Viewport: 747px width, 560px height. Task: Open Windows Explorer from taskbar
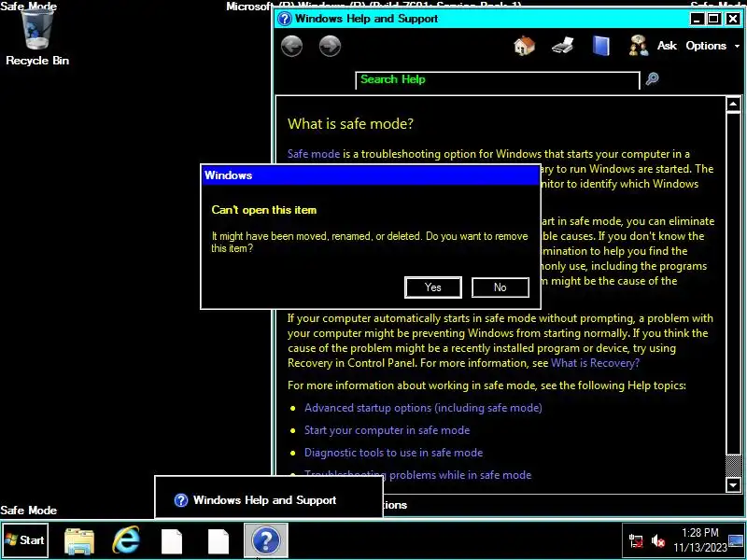(x=79, y=540)
